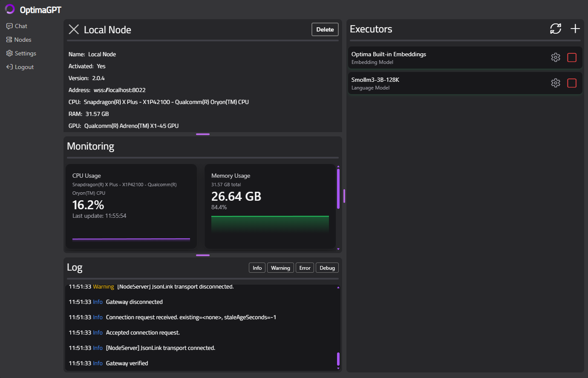Filter logs by Error
The image size is (588, 378).
tap(305, 268)
